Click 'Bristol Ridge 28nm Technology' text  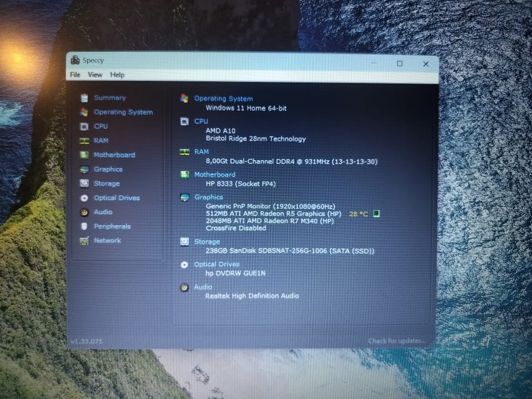click(256, 139)
